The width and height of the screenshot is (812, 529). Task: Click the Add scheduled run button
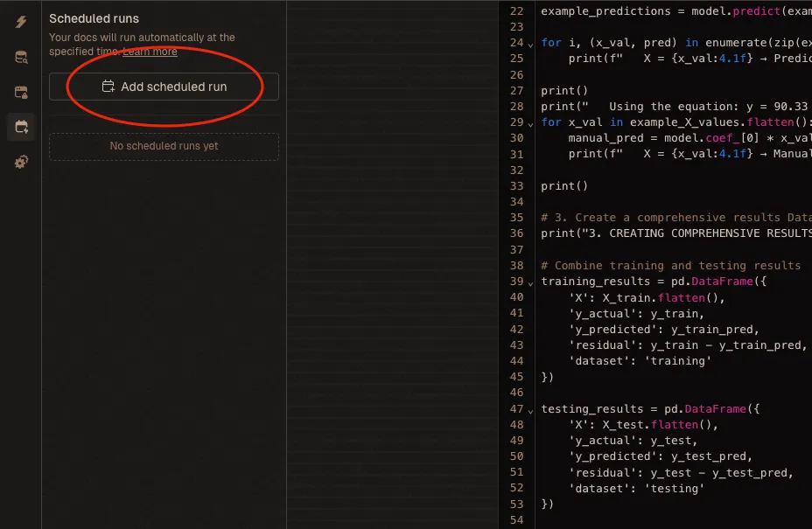coord(164,87)
